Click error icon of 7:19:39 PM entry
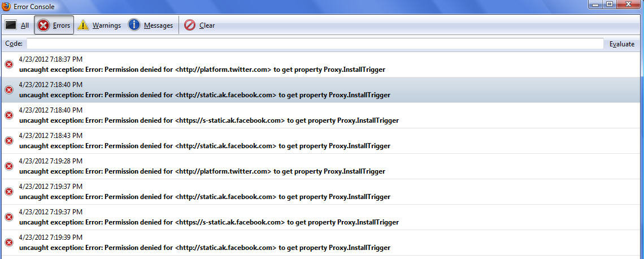Image resolution: width=644 pixels, height=259 pixels. 9,242
